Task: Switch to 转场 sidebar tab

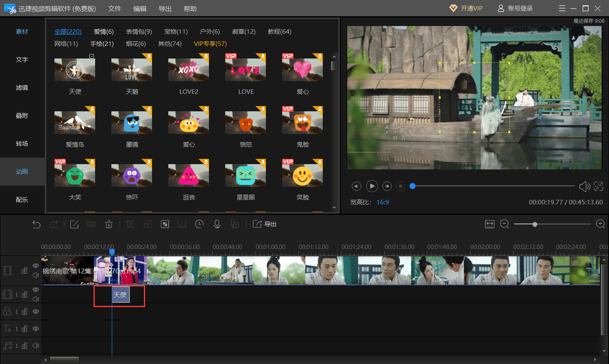Action: 22,144
